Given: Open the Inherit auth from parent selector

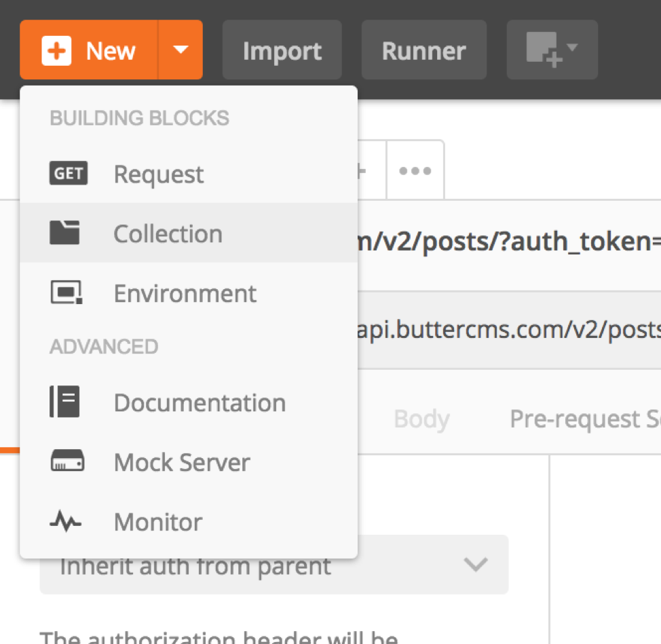Looking at the screenshot, I should click(x=273, y=564).
